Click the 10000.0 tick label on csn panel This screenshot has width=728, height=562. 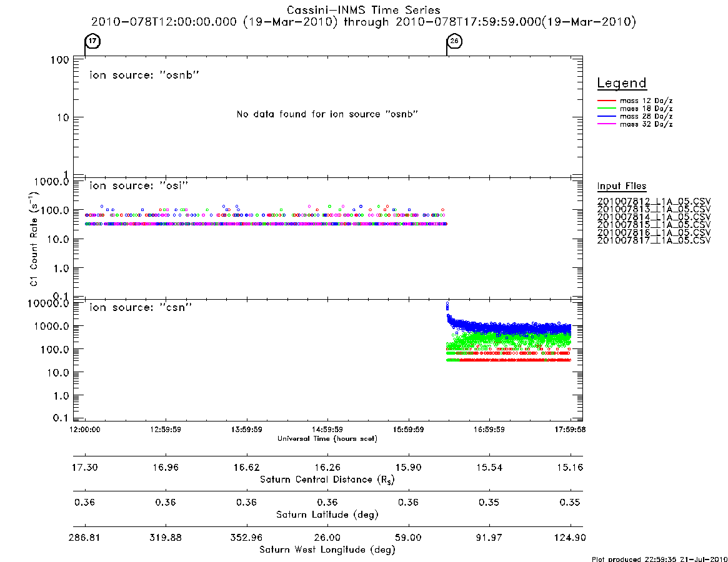(x=48, y=303)
